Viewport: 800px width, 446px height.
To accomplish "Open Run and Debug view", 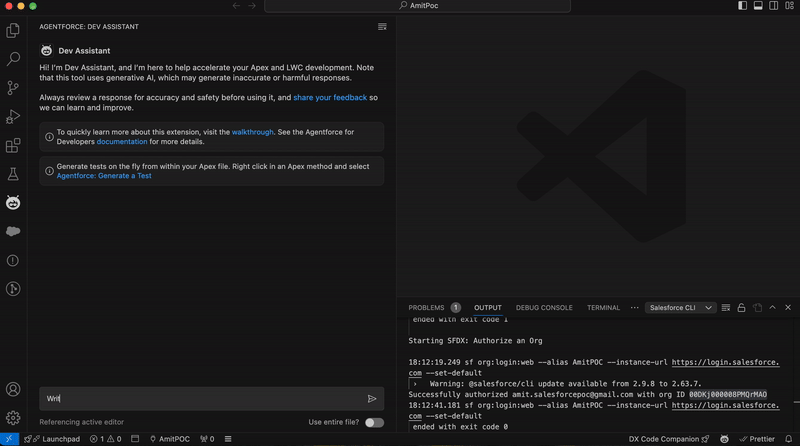I will [x=13, y=116].
